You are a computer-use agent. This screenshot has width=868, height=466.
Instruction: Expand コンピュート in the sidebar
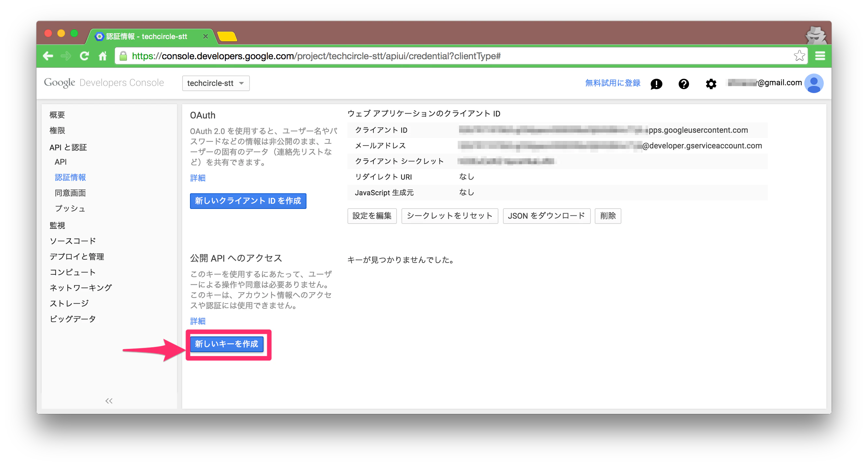(x=73, y=272)
